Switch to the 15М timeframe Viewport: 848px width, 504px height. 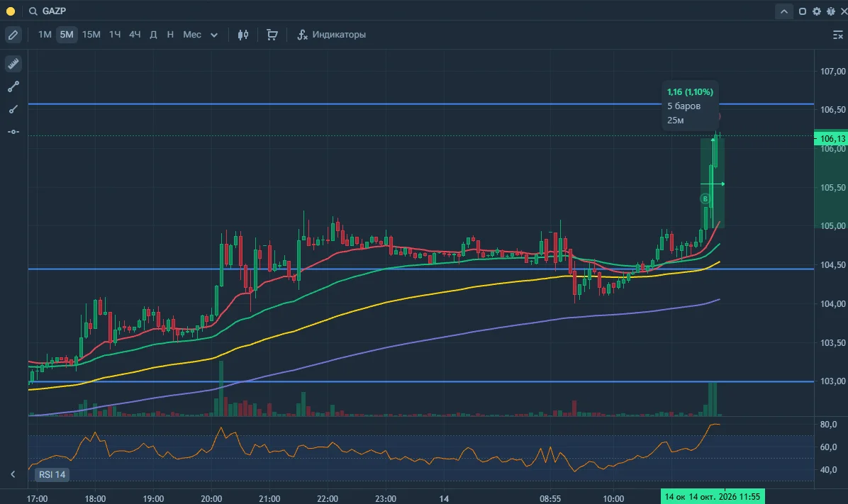91,35
